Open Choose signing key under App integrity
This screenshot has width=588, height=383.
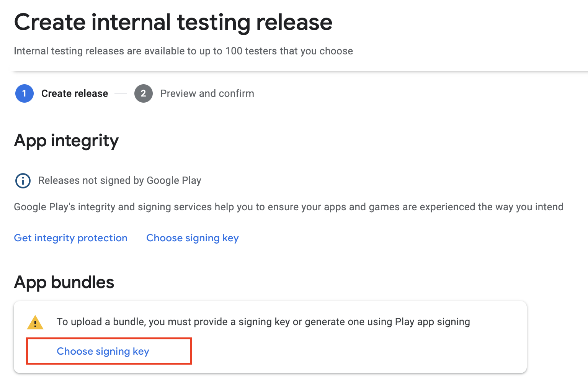pyautogui.click(x=193, y=238)
